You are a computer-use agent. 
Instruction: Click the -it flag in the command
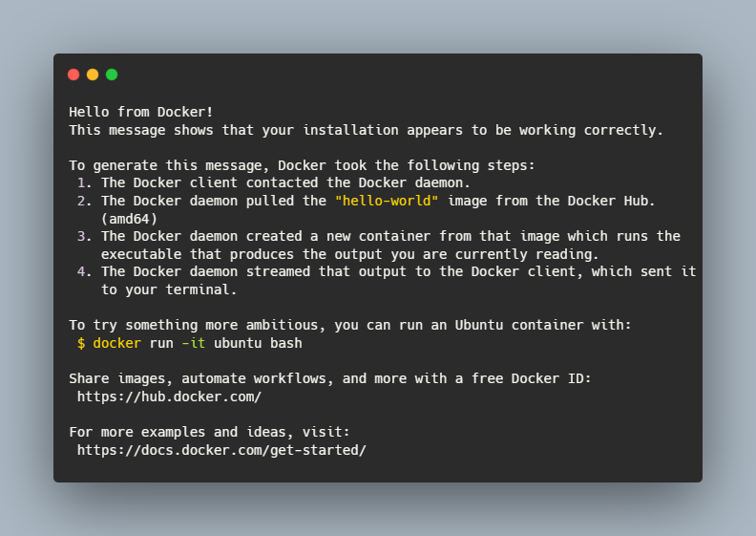click(193, 342)
